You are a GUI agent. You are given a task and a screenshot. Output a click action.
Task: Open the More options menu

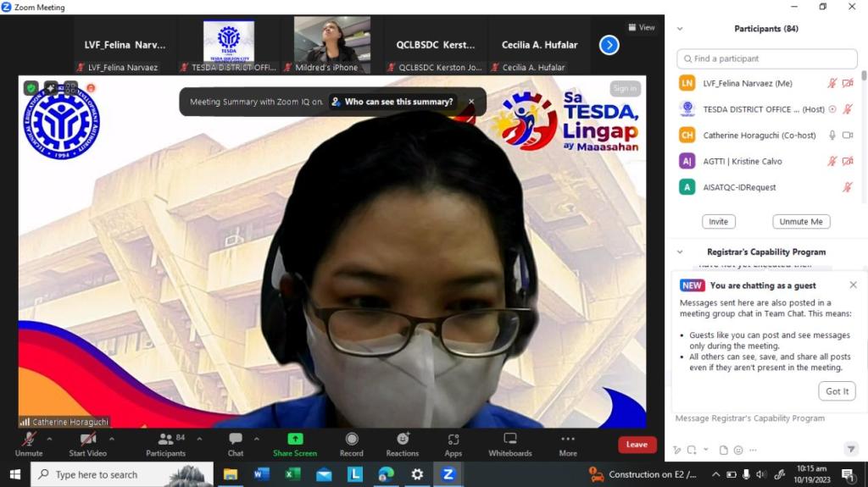pos(567,439)
